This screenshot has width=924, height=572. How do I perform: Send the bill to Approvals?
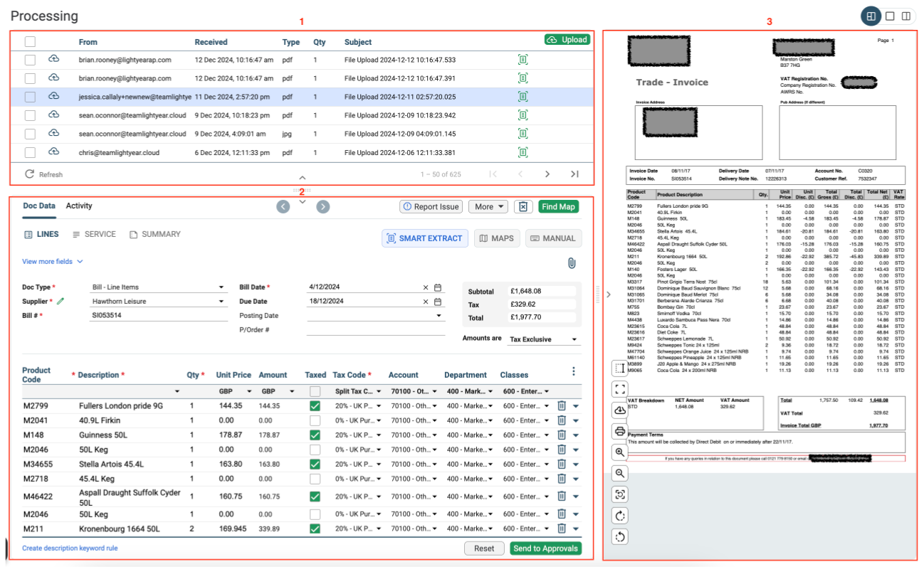tap(545, 549)
